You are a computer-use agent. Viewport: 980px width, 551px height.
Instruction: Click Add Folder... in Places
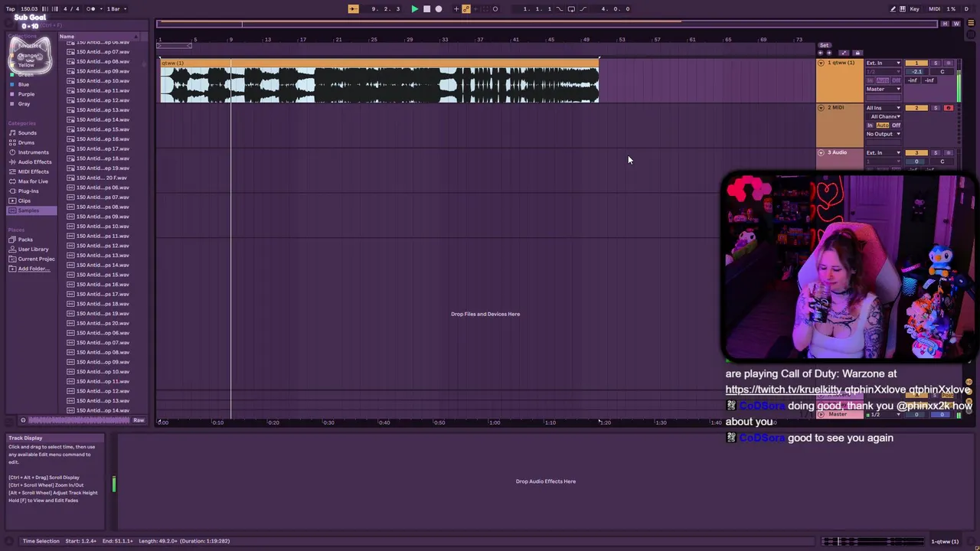coord(33,269)
